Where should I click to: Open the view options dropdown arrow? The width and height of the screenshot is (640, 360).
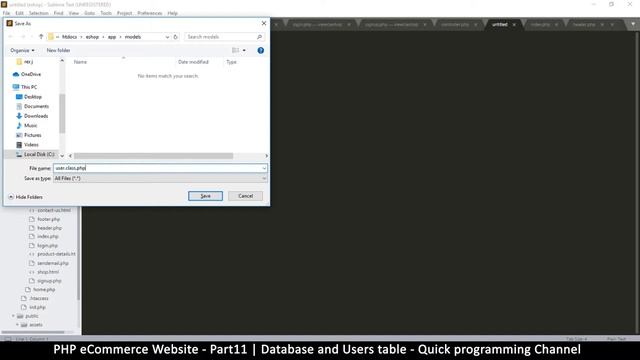pos(244,50)
